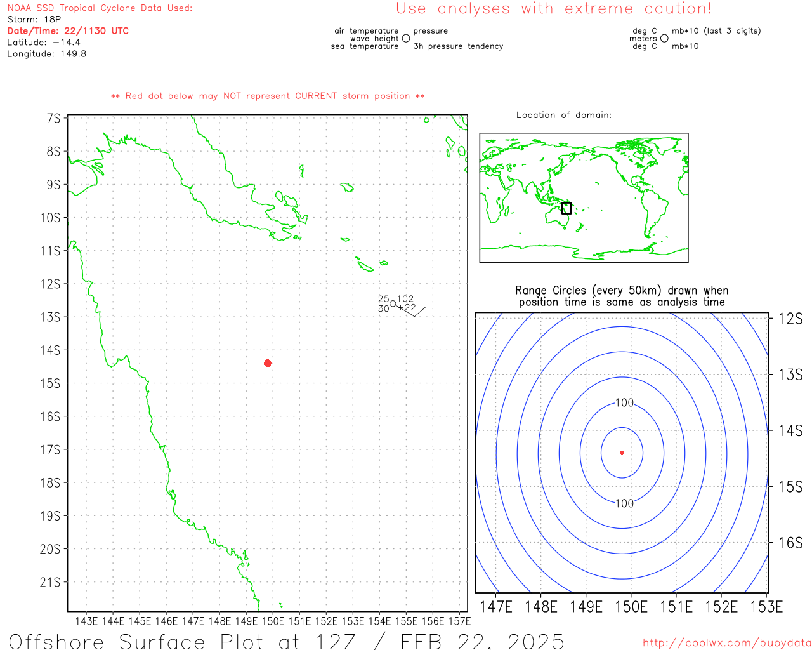812x650 pixels.
Task: Click the 'Range Circles (every 50km)' caption
Action: click(x=622, y=291)
